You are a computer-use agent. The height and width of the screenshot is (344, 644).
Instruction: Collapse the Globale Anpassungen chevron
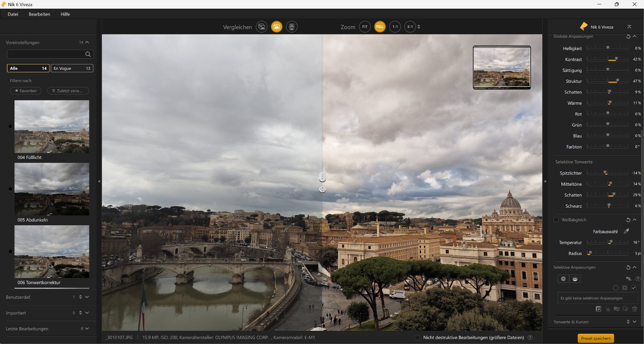[635, 37]
